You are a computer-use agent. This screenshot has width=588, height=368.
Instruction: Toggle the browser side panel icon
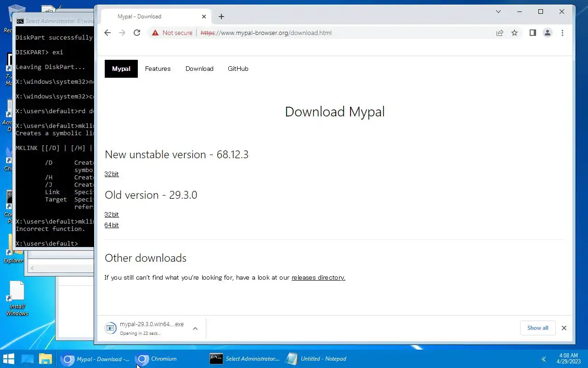[533, 33]
